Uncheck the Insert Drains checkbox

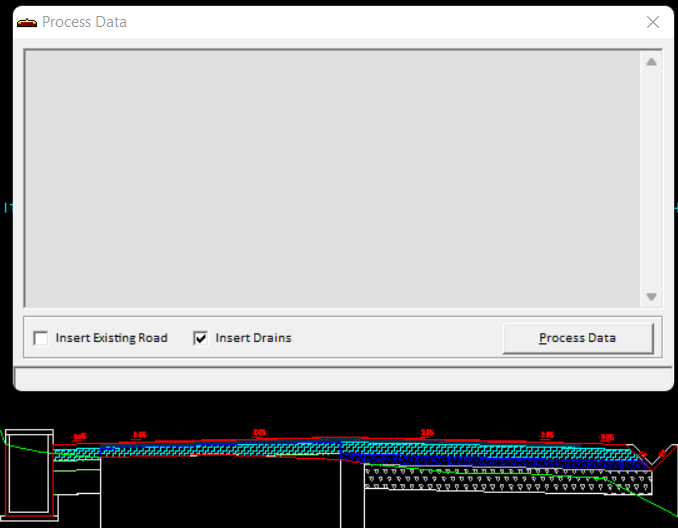click(x=201, y=338)
